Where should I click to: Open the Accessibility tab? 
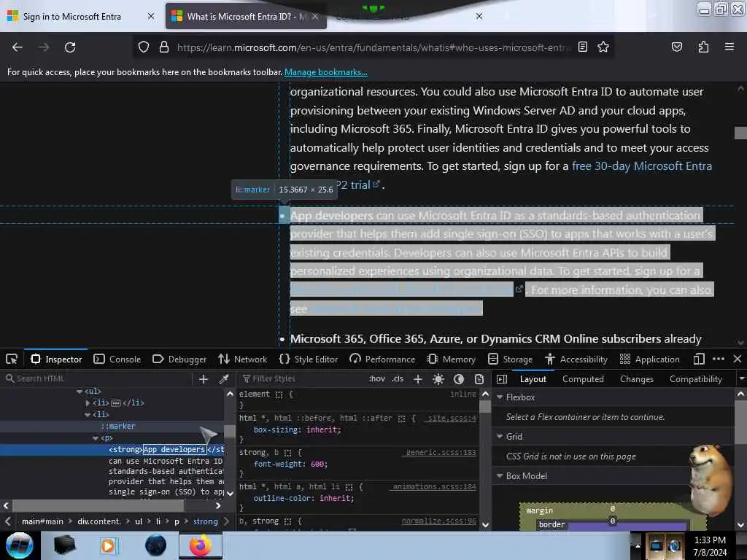coord(576,359)
